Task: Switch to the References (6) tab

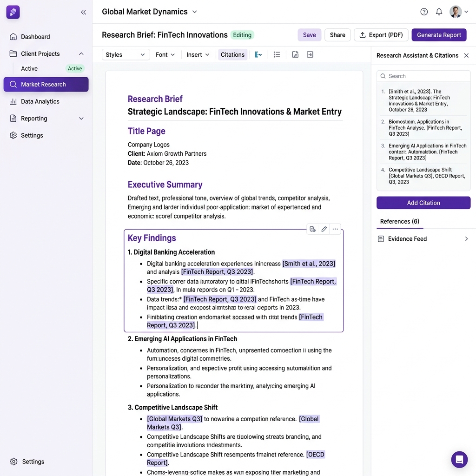Action: pos(399,222)
